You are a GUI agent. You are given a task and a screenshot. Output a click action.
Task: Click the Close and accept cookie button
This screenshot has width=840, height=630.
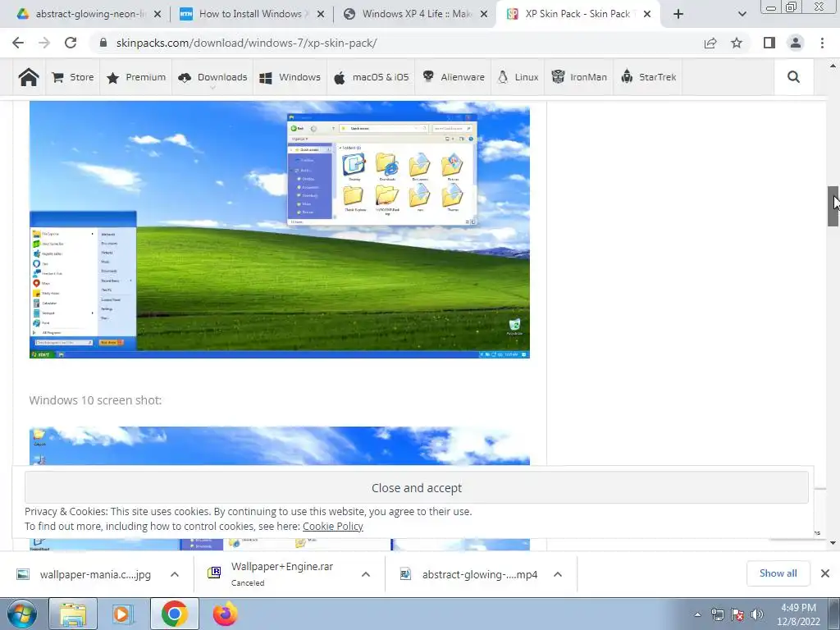tap(416, 487)
